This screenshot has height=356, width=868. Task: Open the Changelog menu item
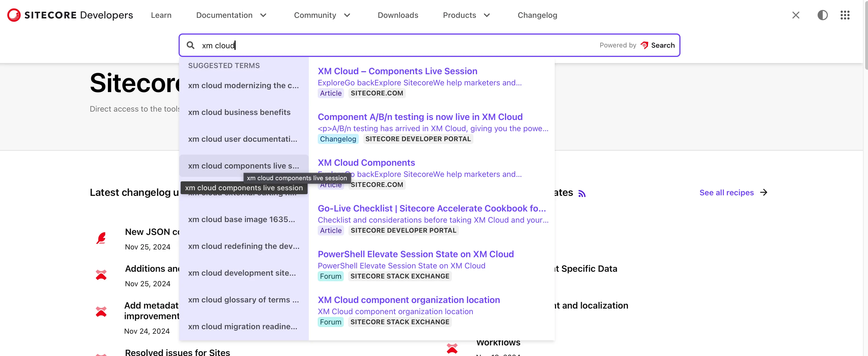pos(536,15)
